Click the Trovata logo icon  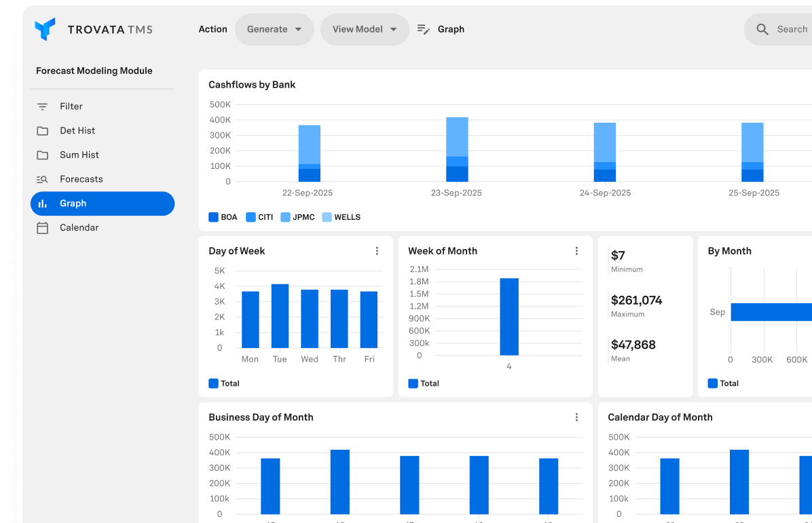(45, 29)
